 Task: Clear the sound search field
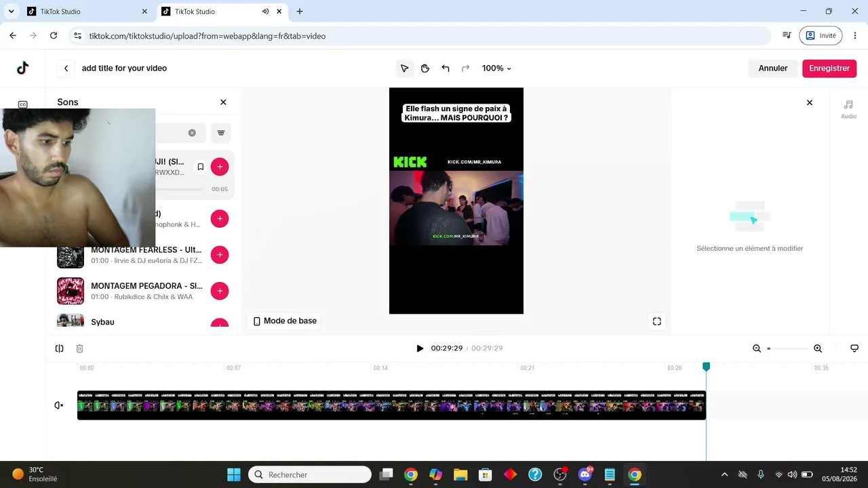click(192, 133)
